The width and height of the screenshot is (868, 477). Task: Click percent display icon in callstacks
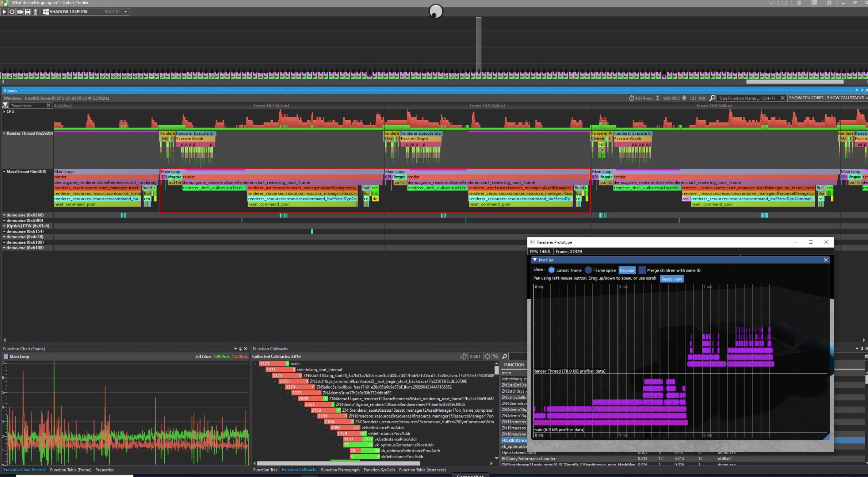(495, 357)
